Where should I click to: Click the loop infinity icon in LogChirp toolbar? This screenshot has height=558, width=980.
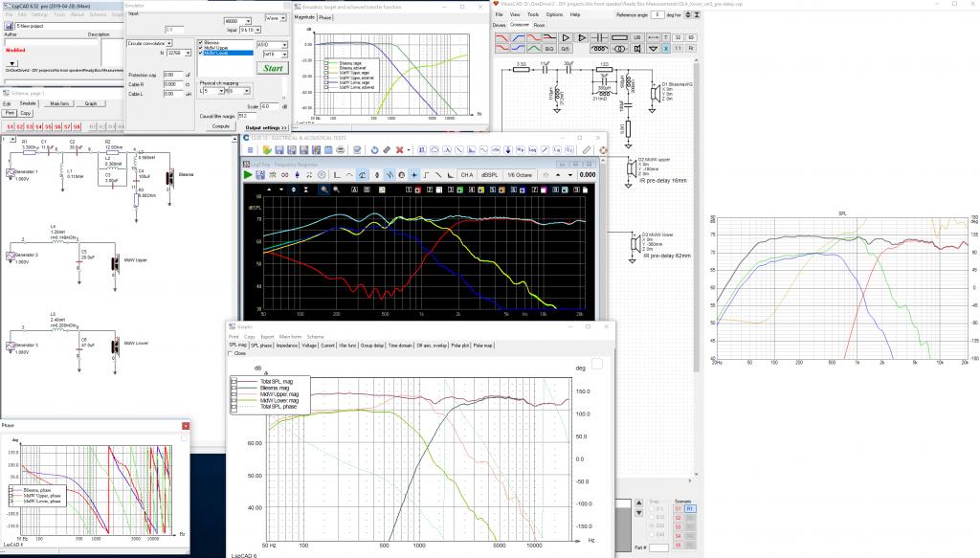pyautogui.click(x=284, y=175)
